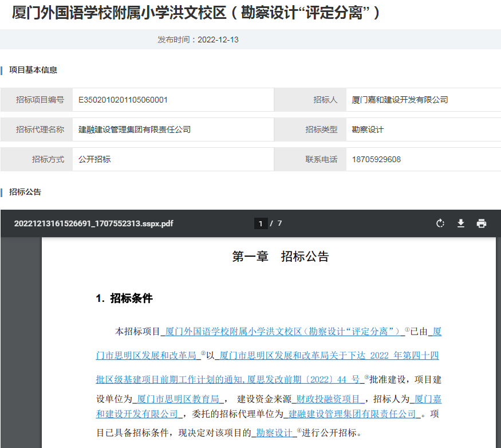The width and height of the screenshot is (501, 448).
Task: Select the 公开招标 tender method value
Action: pos(94,159)
